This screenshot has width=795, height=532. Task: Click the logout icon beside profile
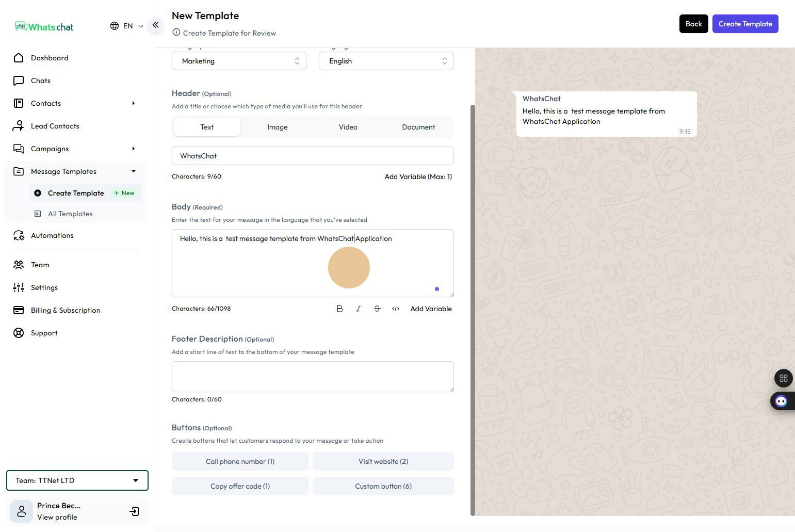tap(134, 511)
